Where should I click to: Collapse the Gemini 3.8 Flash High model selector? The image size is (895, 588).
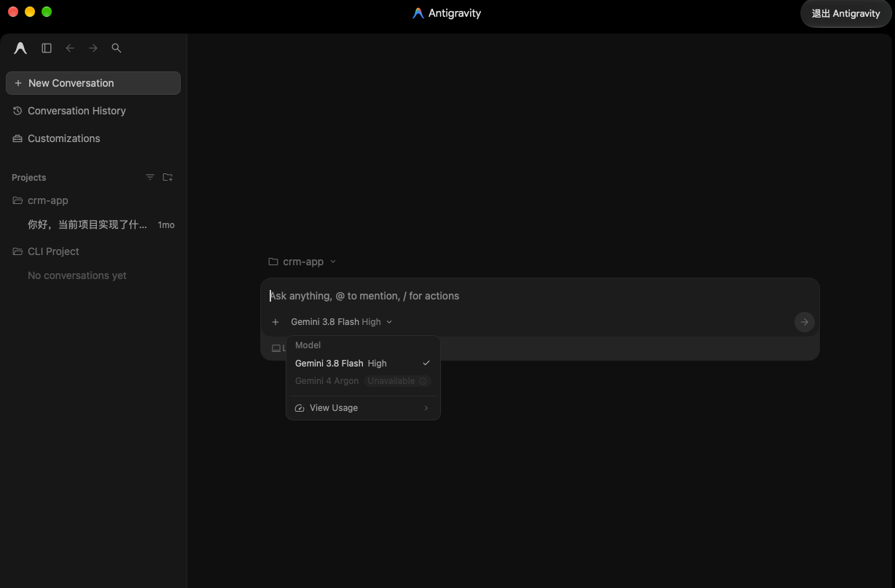click(342, 322)
